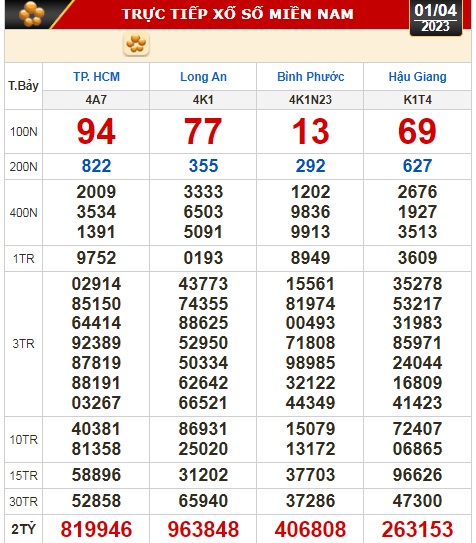
Task: Select the Long An ticket code 4K1
Action: pyautogui.click(x=203, y=100)
